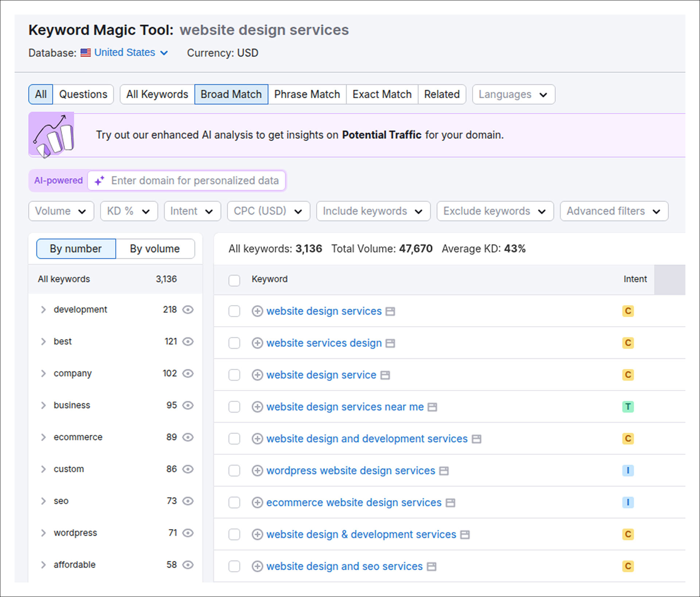Select the All Keywords match tab
Screen dimensions: 700x597
pos(157,94)
